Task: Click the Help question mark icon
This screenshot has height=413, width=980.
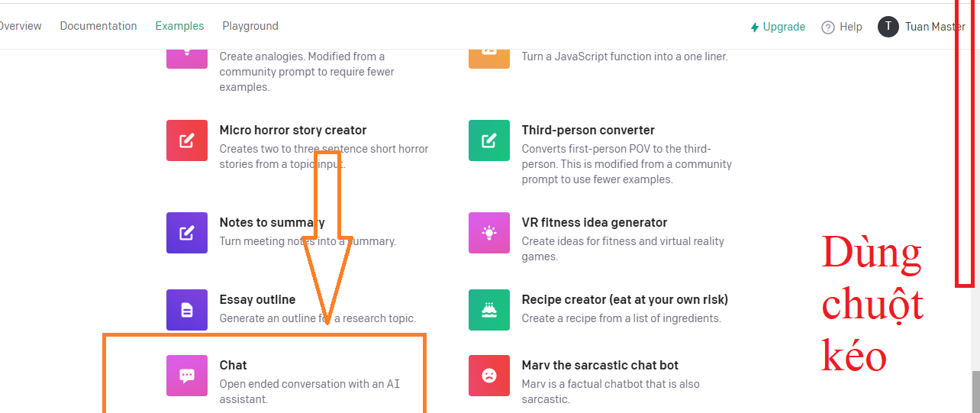Action: 828,27
